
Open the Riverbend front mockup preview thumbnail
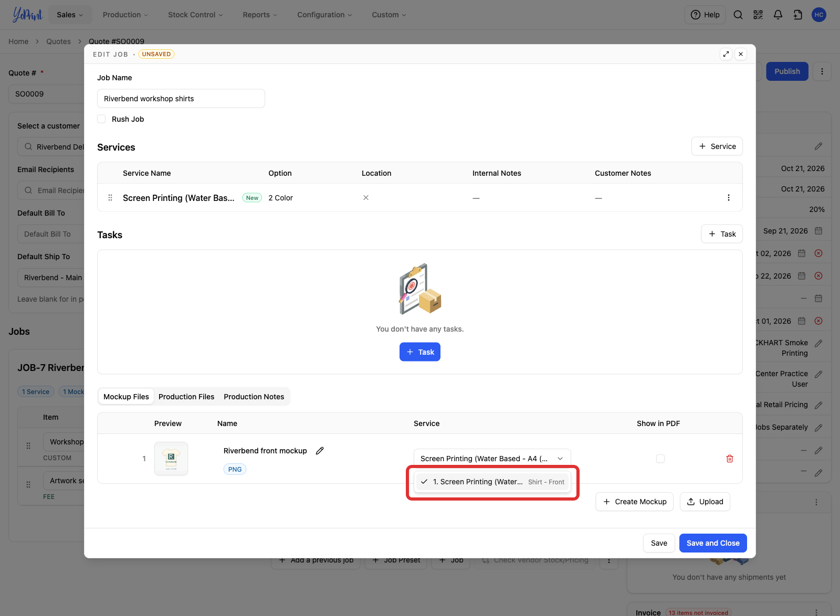171,459
